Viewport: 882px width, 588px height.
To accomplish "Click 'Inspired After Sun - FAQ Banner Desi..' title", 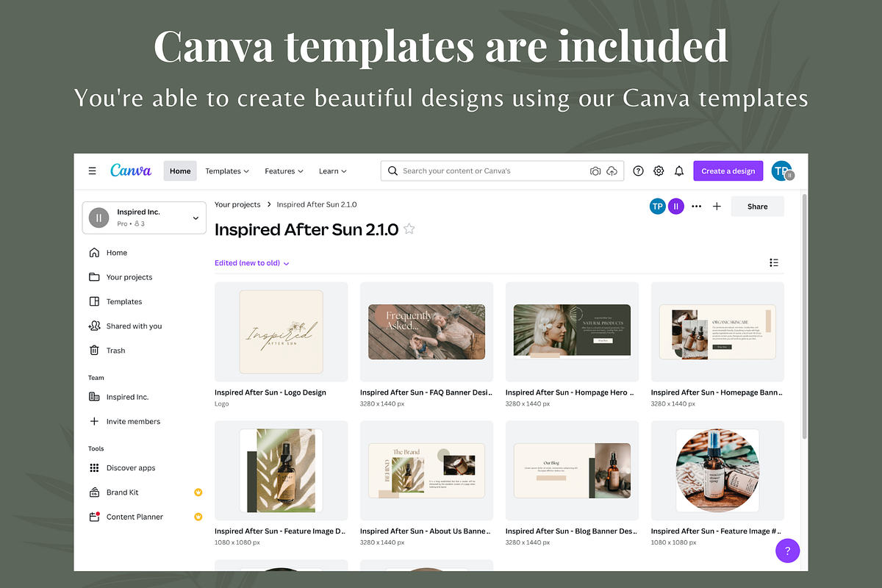I will (x=426, y=392).
